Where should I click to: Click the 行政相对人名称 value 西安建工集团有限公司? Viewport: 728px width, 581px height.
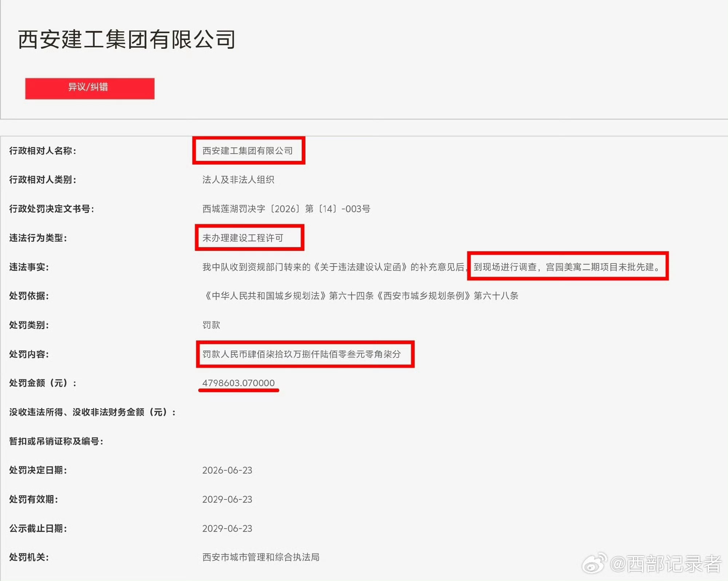(248, 151)
